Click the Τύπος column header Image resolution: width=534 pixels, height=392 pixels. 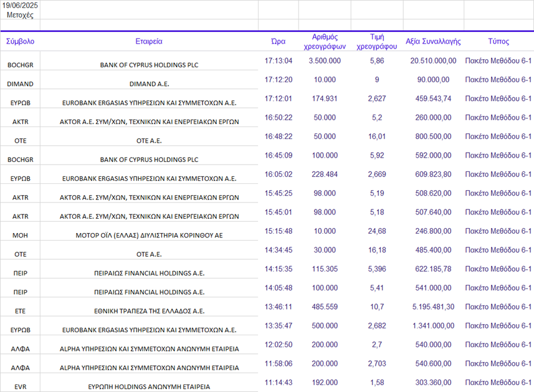click(498, 42)
